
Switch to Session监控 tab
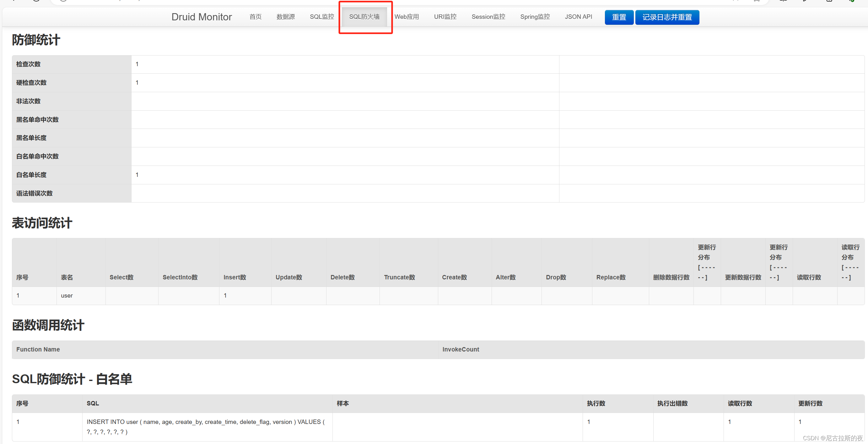tap(488, 17)
